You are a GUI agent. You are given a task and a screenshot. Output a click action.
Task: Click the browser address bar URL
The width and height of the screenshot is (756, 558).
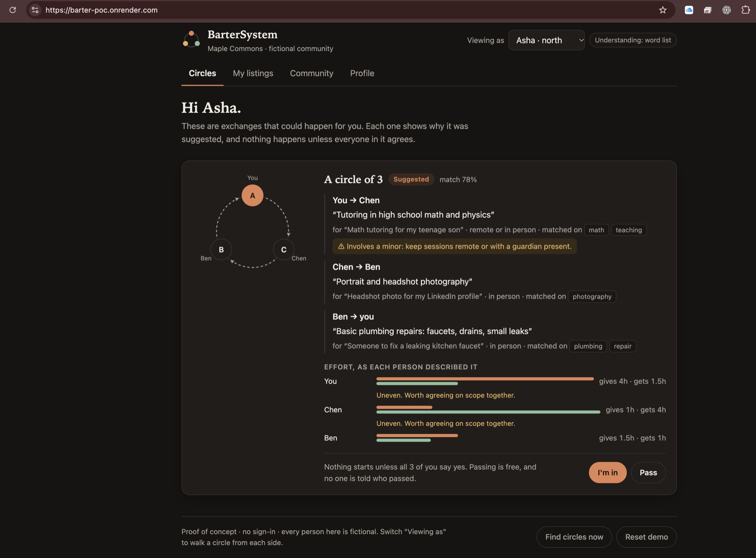(102, 10)
